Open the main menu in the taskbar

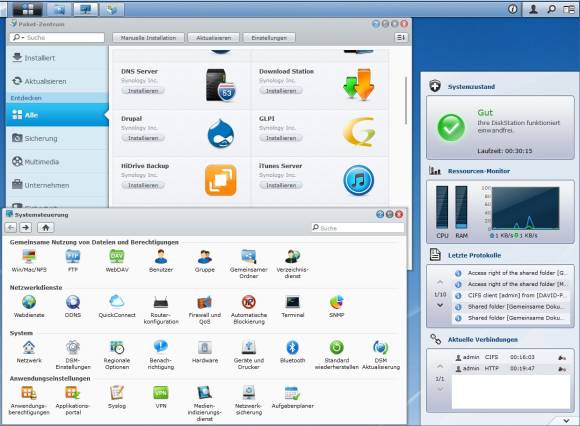point(28,9)
